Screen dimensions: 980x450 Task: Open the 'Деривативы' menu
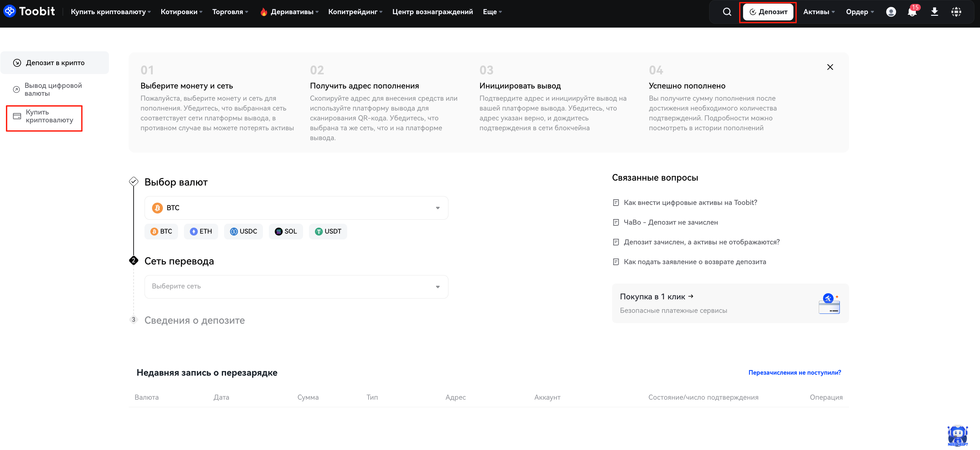tap(292, 12)
